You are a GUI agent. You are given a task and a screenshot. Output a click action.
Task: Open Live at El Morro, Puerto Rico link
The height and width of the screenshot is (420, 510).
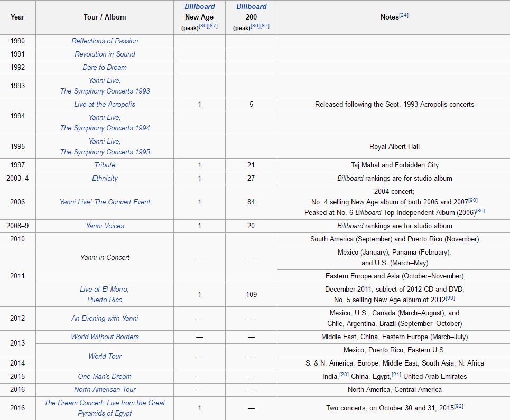tap(105, 294)
